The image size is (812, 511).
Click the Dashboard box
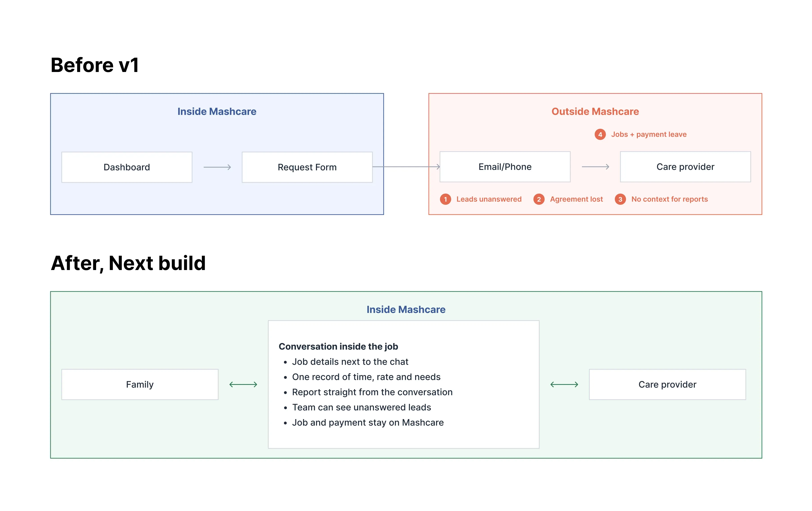[x=127, y=167]
